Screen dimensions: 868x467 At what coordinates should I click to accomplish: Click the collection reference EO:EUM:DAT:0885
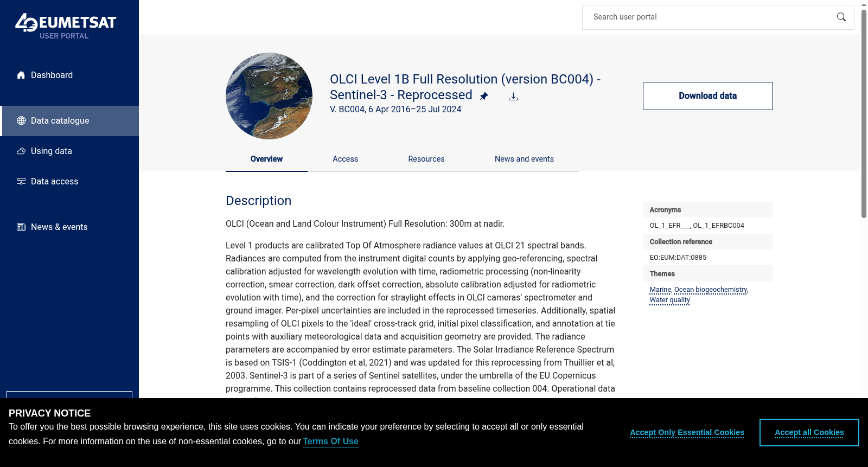[x=678, y=258]
